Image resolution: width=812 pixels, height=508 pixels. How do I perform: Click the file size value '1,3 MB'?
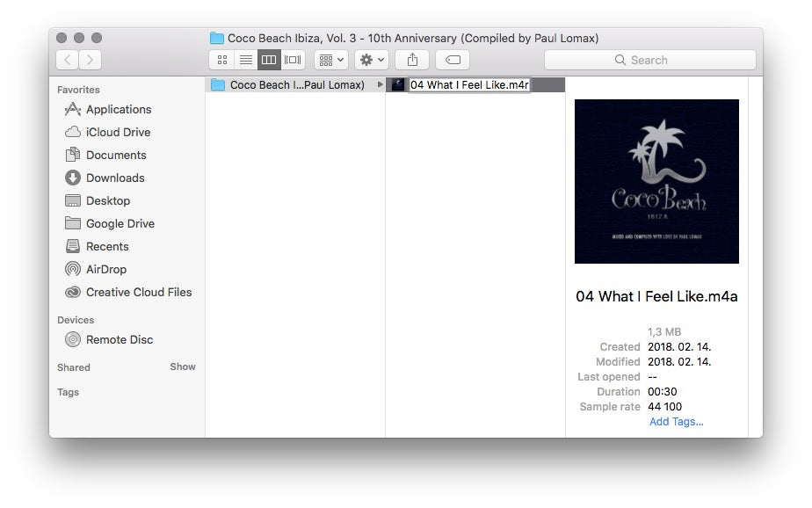pos(664,332)
